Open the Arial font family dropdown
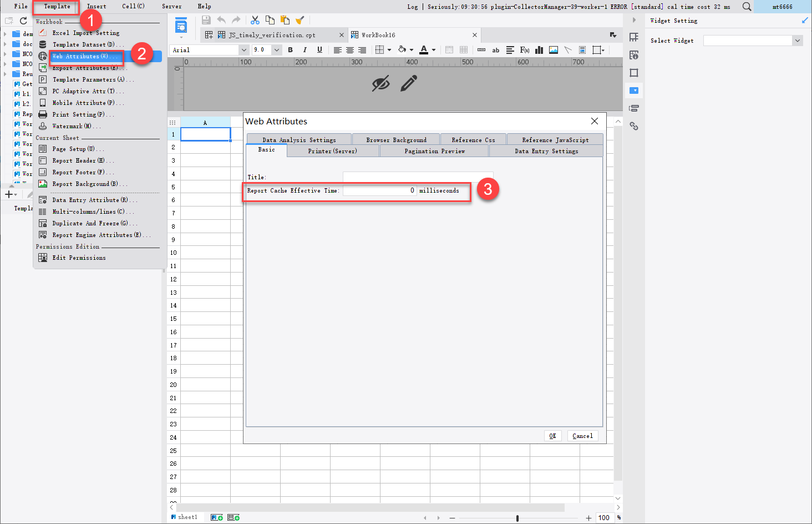Viewport: 812px width, 524px height. point(244,49)
